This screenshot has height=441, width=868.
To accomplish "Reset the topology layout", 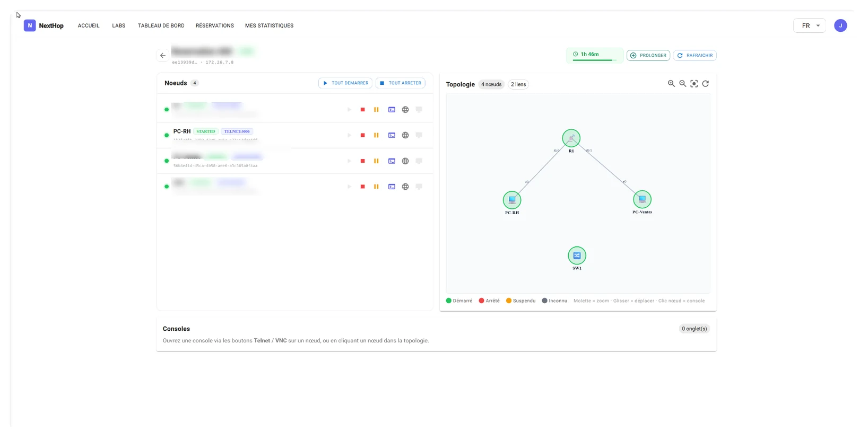I will coord(706,84).
